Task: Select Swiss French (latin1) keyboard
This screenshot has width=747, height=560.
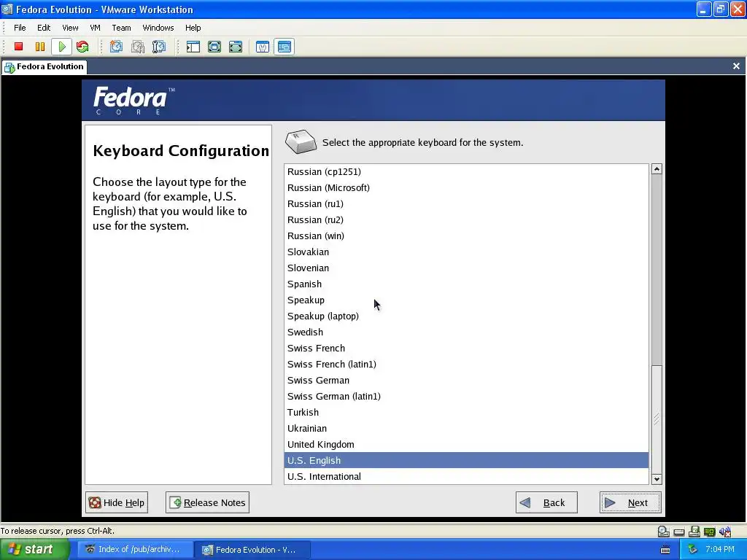Action: pyautogui.click(x=466, y=365)
